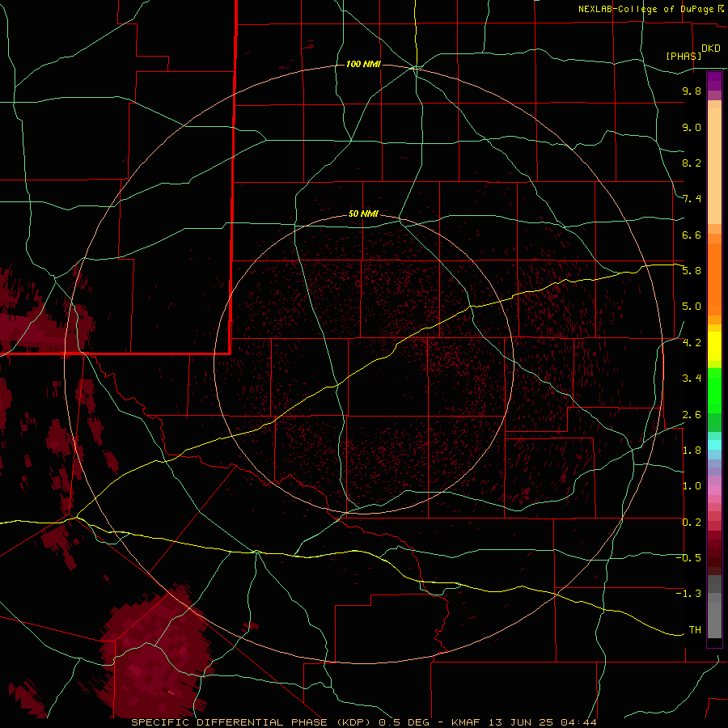Select the yellow color bar segment

714,346
